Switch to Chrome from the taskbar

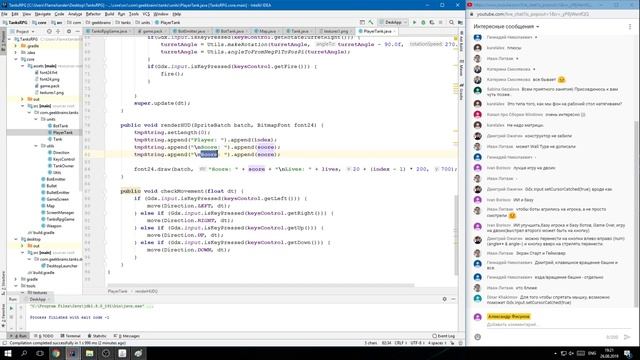[x=56, y=353]
